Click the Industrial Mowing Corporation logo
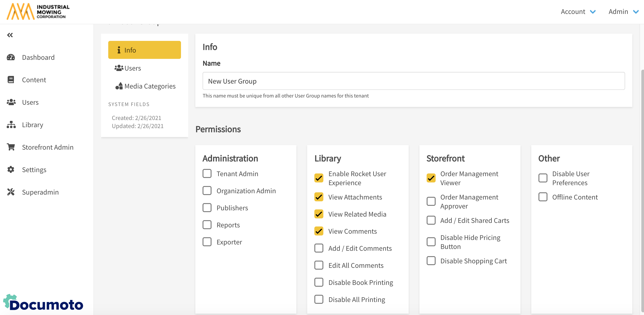The image size is (644, 315). click(38, 11)
